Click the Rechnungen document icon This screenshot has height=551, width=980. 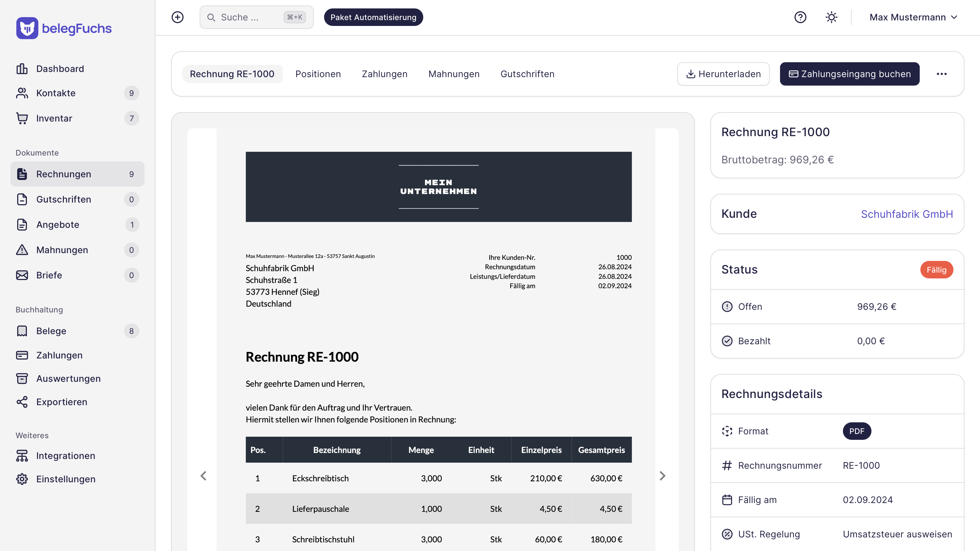22,174
